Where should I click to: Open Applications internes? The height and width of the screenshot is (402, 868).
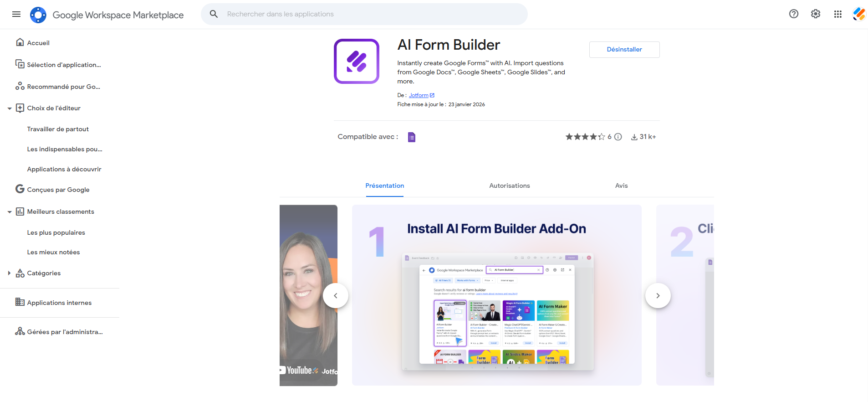60,303
